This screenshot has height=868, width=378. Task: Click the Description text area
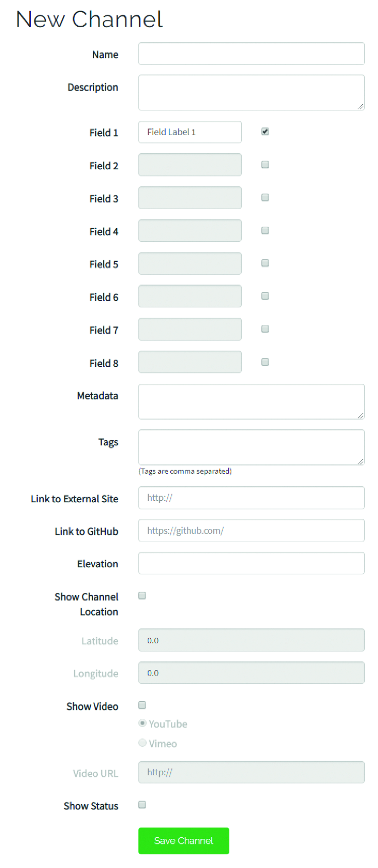click(x=251, y=93)
